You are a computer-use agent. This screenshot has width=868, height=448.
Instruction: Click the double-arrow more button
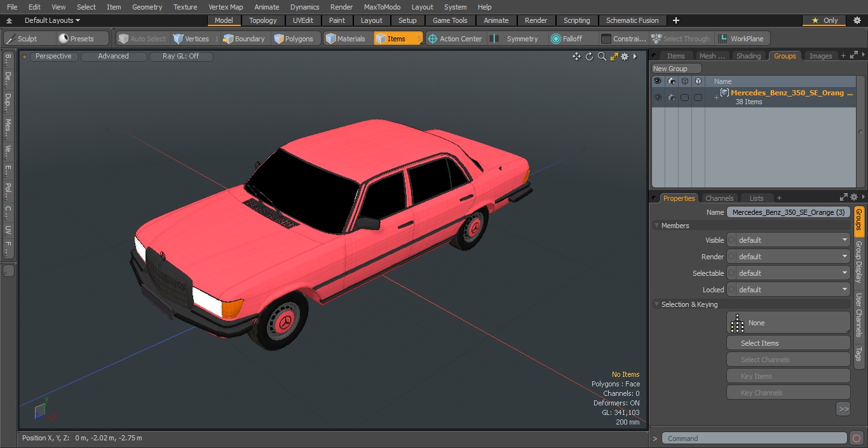[843, 409]
